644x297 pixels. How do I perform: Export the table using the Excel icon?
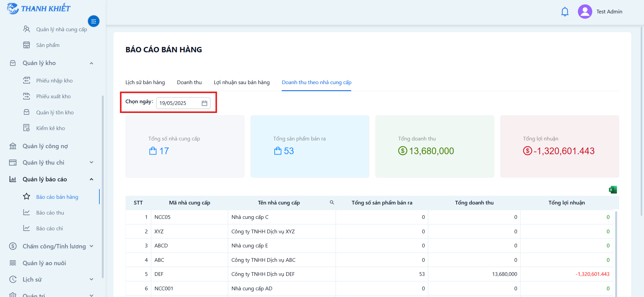pos(613,190)
